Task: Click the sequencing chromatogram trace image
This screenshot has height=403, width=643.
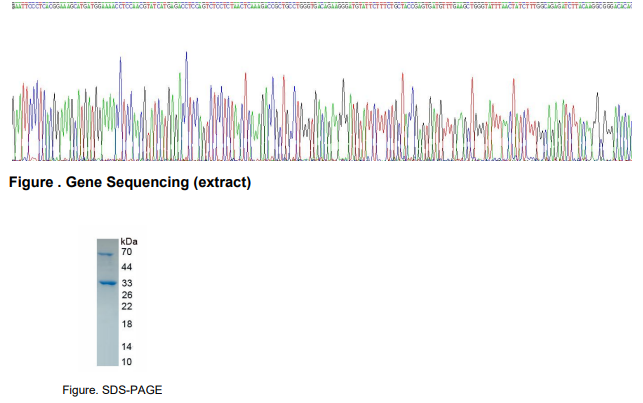Action: (x=322, y=106)
